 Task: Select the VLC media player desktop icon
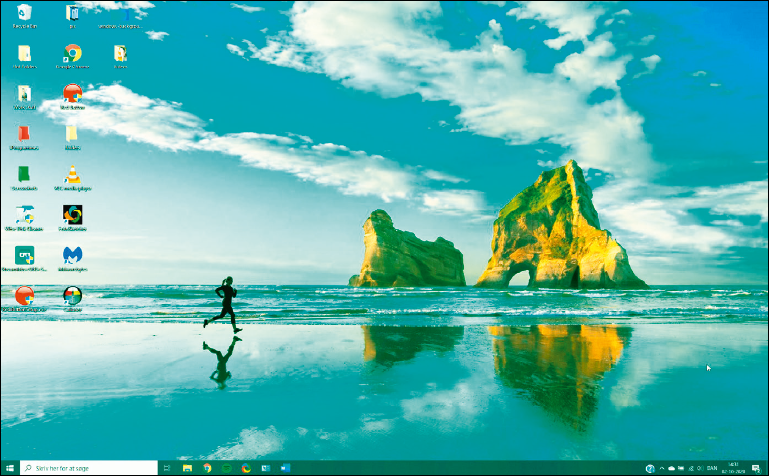72,174
